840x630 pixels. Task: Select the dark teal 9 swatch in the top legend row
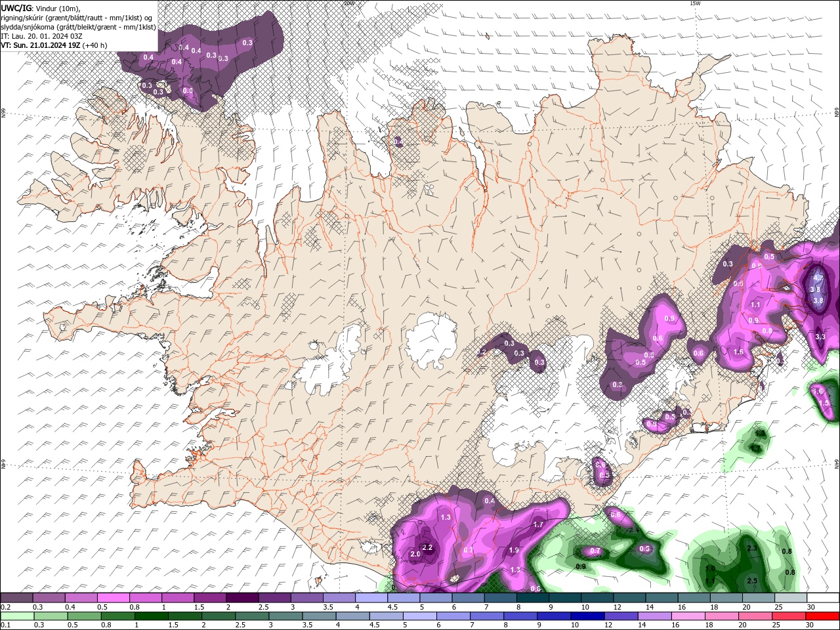[x=565, y=598]
